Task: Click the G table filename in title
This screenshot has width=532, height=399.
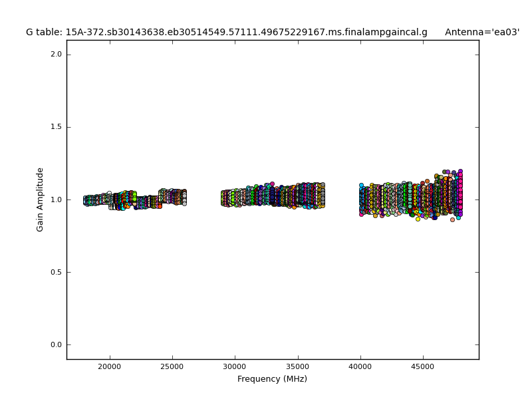Action: point(227,32)
